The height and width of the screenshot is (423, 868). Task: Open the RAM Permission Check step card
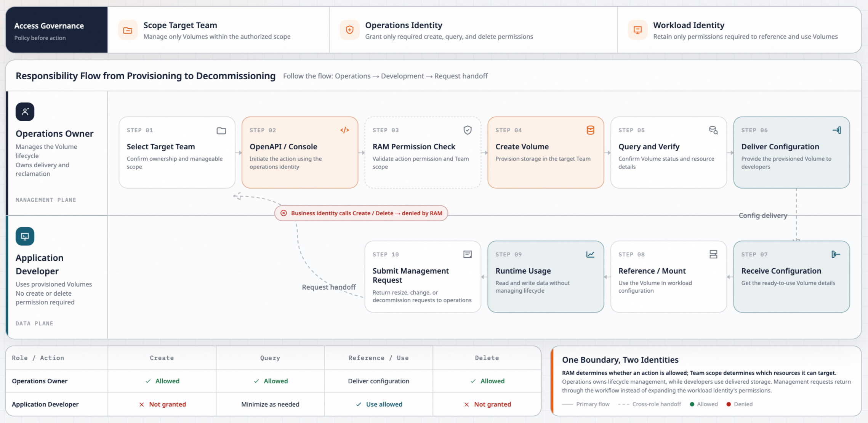(x=423, y=152)
